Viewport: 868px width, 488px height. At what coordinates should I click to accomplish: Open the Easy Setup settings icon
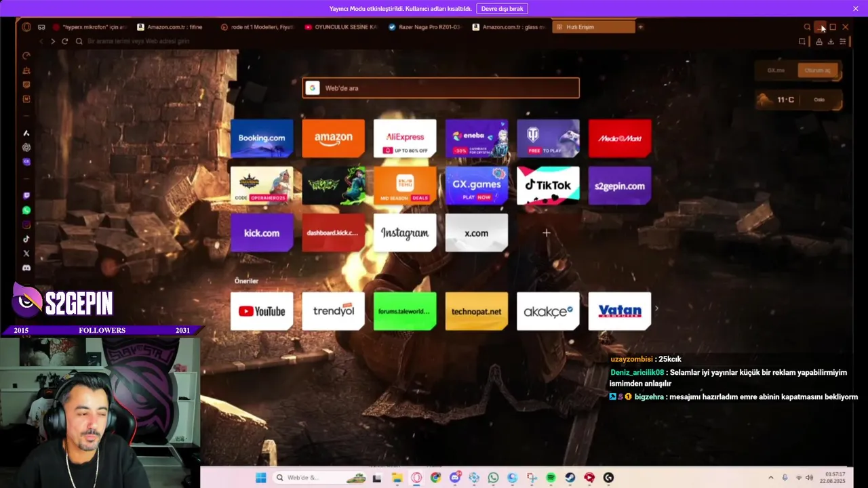843,41
